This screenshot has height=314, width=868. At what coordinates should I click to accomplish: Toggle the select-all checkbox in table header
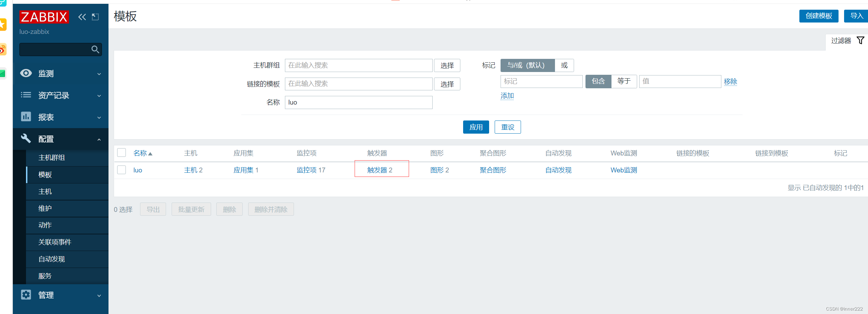coord(121,153)
